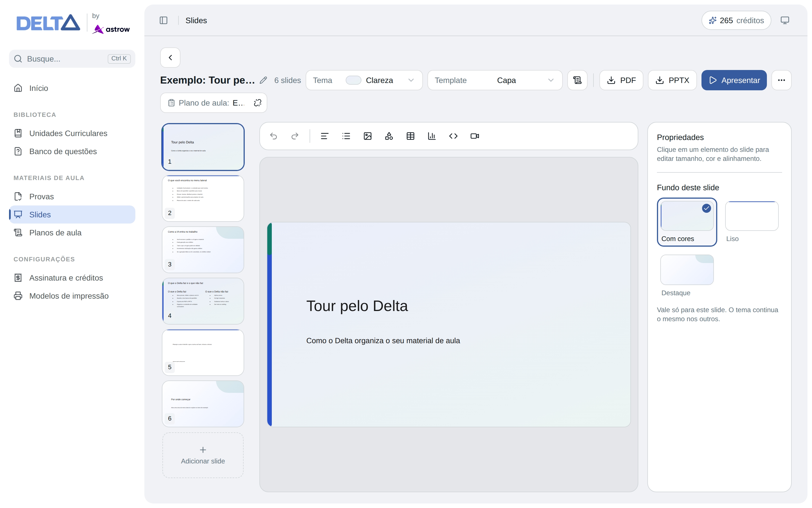
Task: Click the pencil icon to rename presentation
Action: click(263, 80)
